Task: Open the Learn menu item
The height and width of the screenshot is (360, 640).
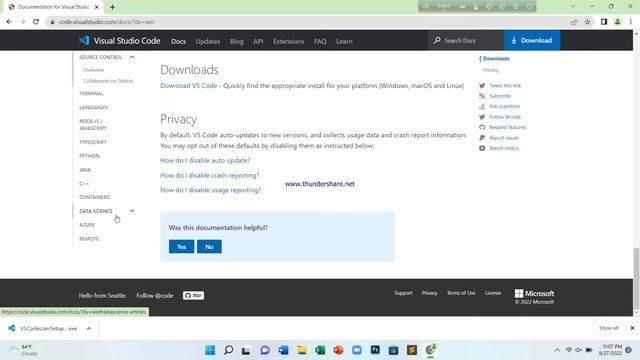Action: [344, 41]
